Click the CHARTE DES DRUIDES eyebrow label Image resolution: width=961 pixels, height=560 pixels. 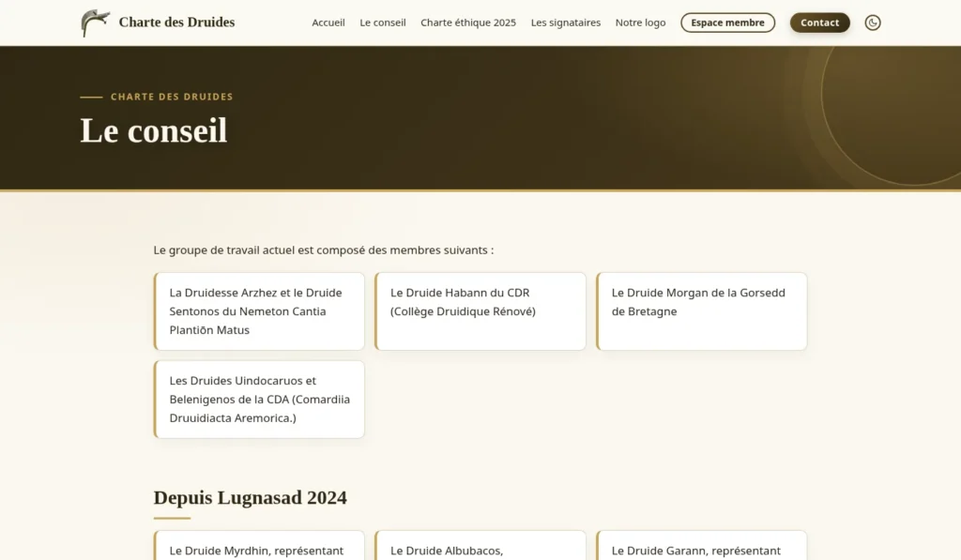(172, 97)
